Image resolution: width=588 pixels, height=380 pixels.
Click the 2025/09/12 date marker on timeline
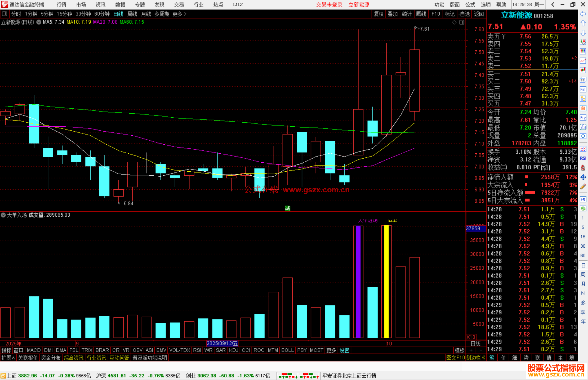point(222,343)
